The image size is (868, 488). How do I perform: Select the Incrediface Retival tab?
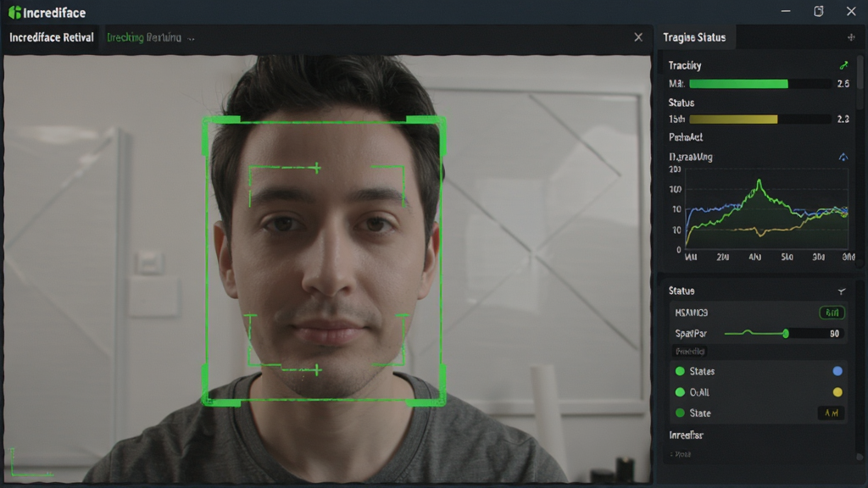52,37
